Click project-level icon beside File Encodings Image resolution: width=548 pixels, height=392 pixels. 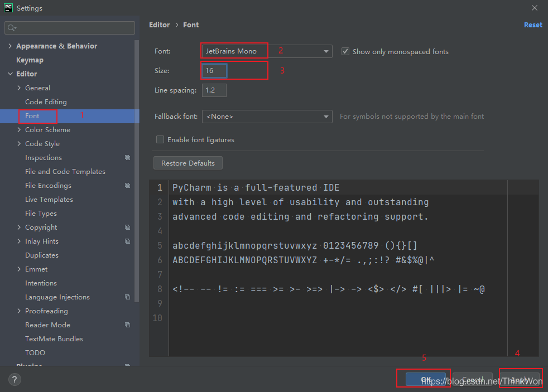click(127, 186)
